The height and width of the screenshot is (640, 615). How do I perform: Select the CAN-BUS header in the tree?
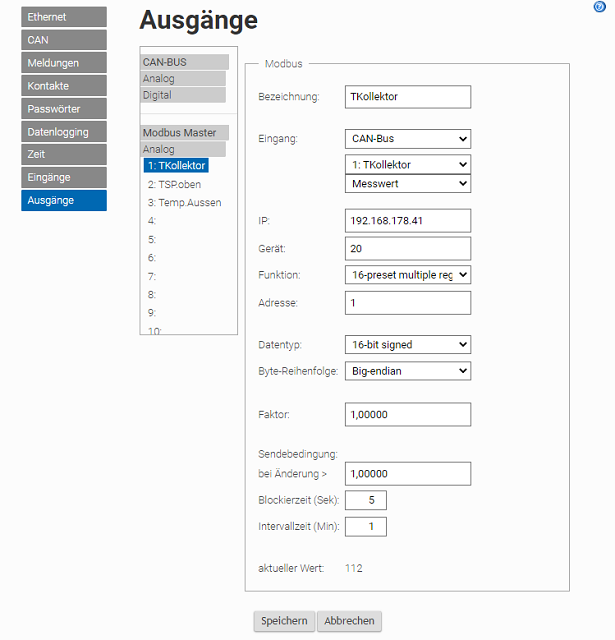tap(184, 62)
